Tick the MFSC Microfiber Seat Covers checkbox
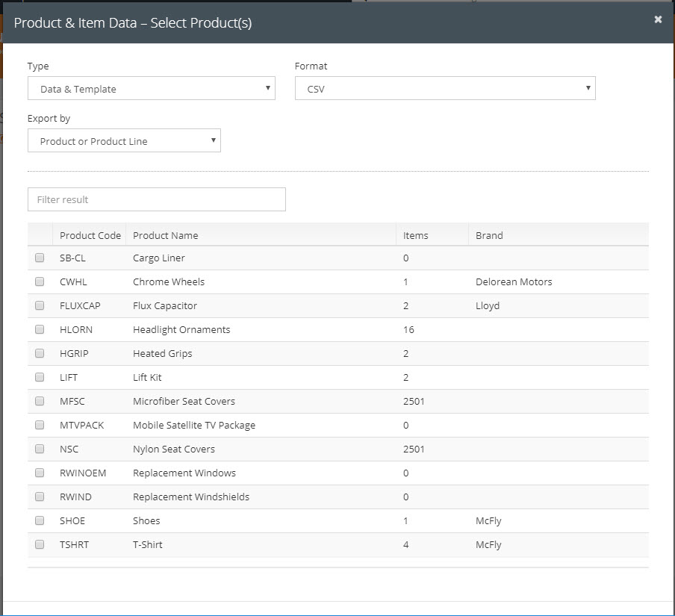Screen dimensions: 675x616 point(40,401)
